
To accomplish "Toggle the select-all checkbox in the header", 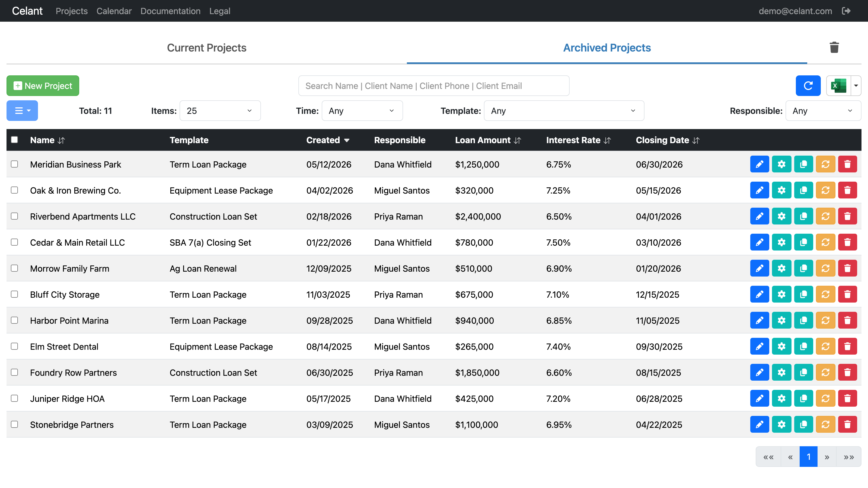I will click(14, 140).
